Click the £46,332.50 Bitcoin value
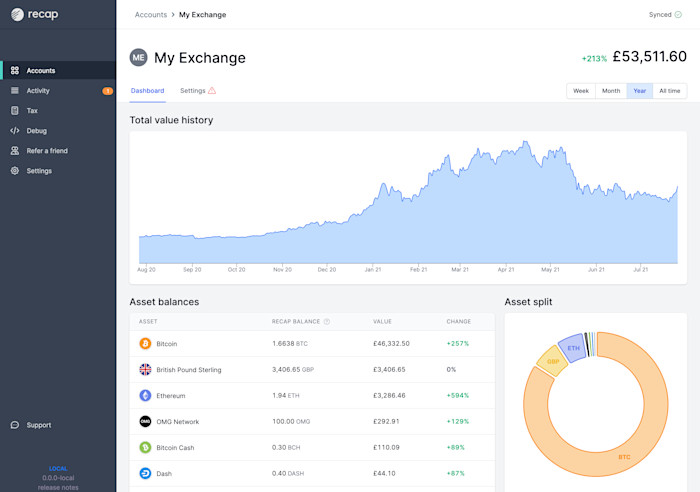This screenshot has height=492, width=700. (391, 343)
